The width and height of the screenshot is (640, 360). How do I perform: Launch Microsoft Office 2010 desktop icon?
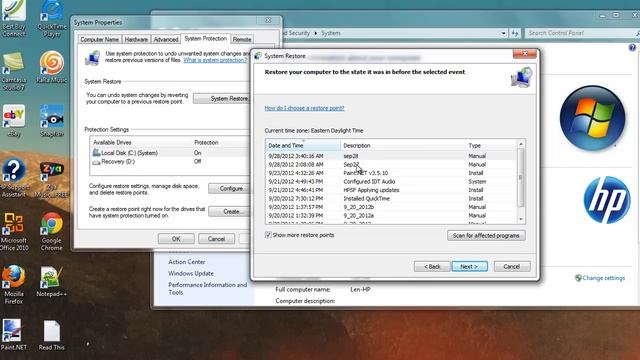[x=14, y=231]
